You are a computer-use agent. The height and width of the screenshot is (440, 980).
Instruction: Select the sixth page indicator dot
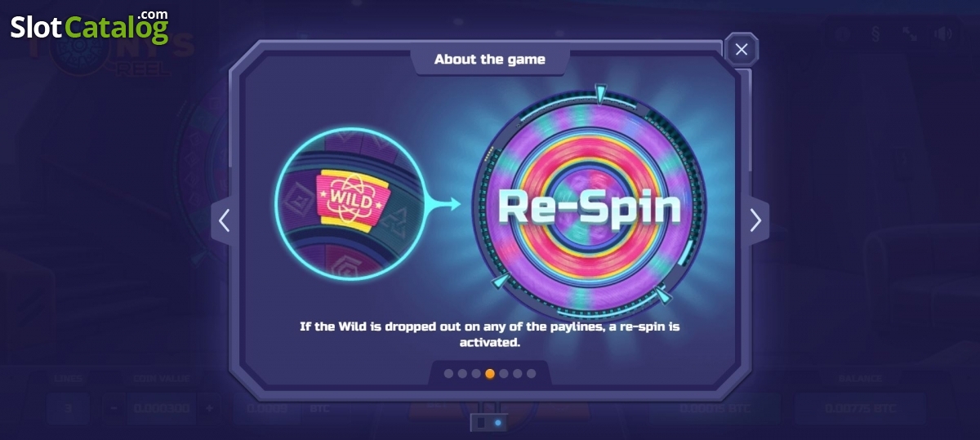click(x=518, y=374)
